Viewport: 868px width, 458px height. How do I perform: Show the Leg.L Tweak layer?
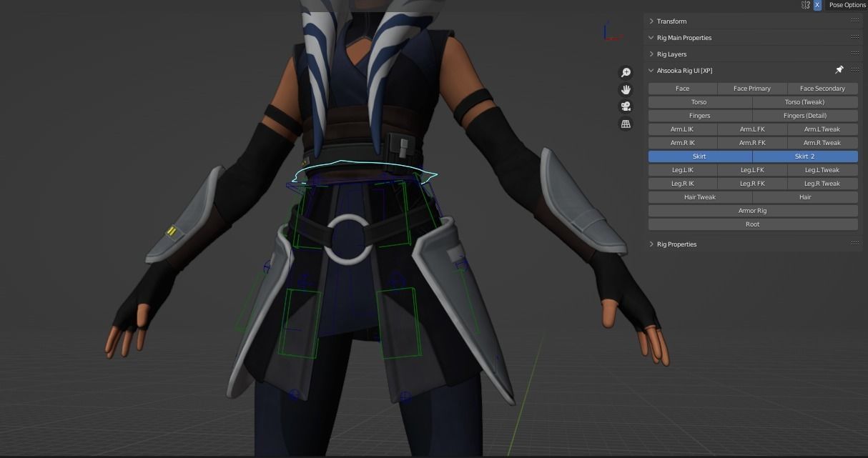point(823,170)
